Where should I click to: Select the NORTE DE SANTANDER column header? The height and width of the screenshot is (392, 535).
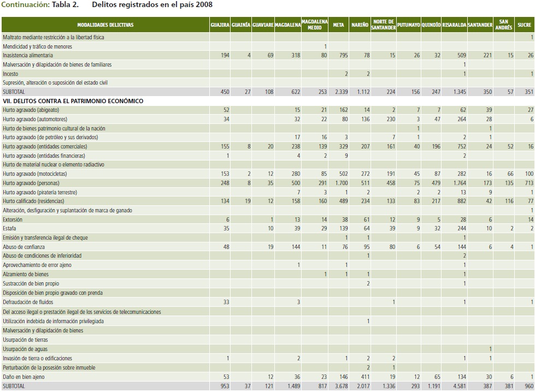[x=383, y=25]
